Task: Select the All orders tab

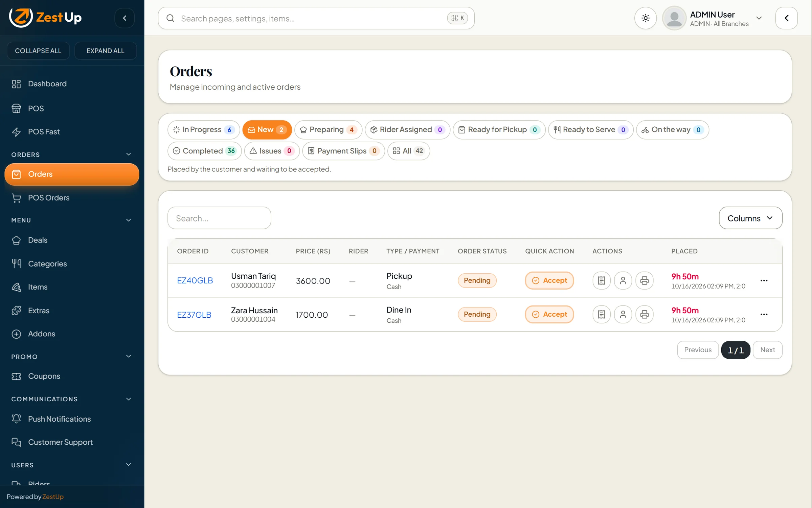Action: click(408, 151)
